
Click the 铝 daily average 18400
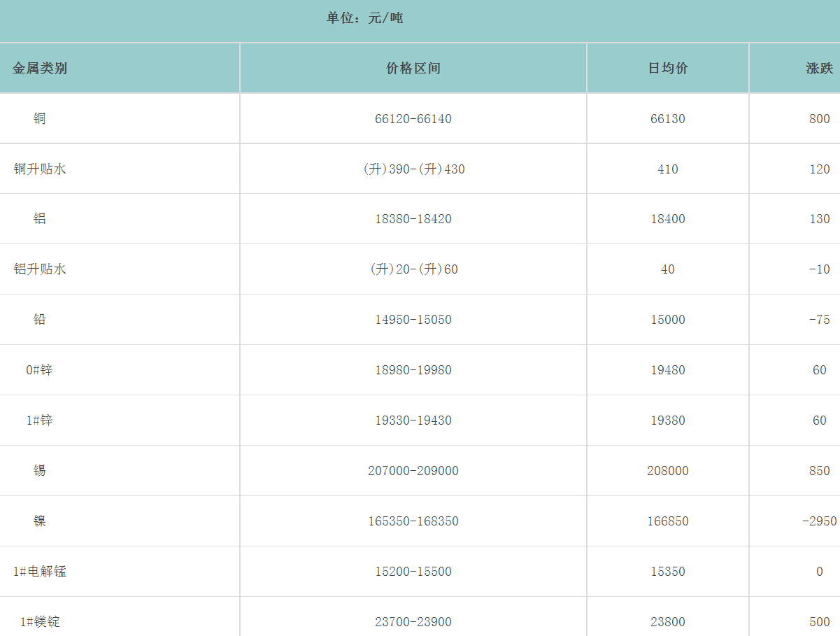[668, 219]
